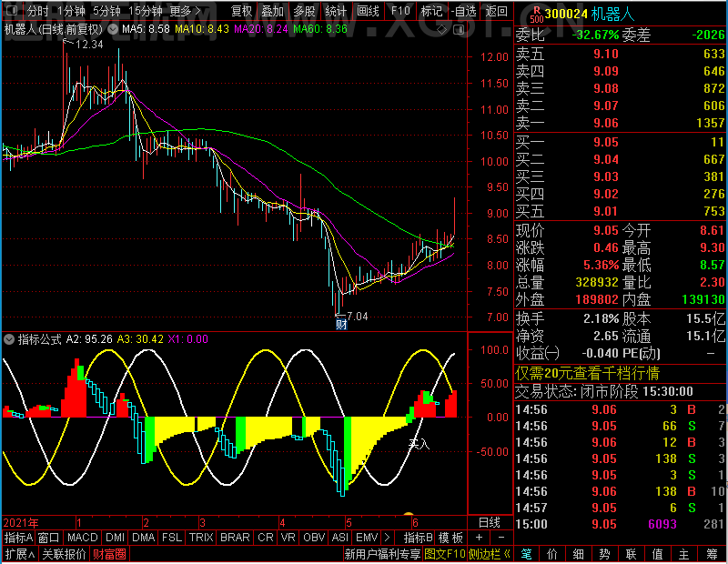Screen dimensions: 728x564
Task: Show more indicators with the > arrow
Action: (x=387, y=538)
